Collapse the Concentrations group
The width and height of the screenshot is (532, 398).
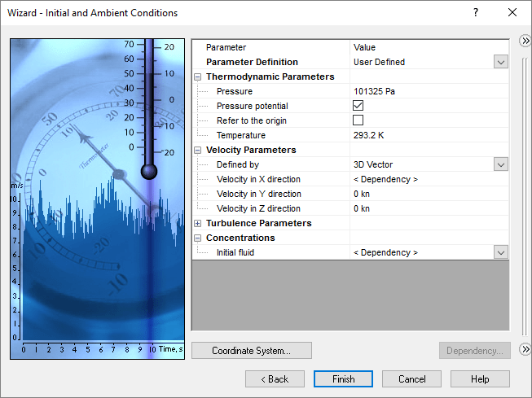pos(198,238)
